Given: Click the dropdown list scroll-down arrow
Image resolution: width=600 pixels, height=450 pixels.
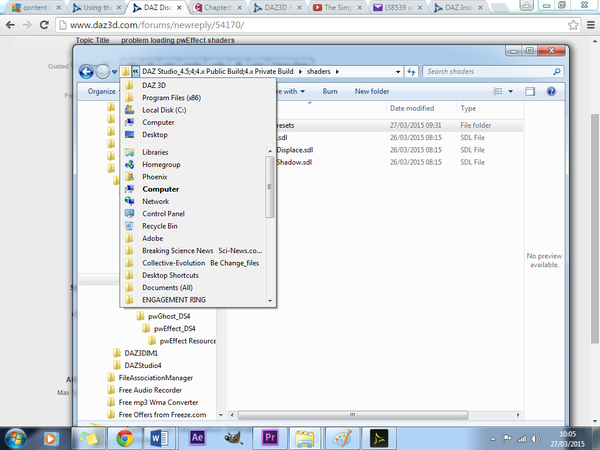Looking at the screenshot, I should pyautogui.click(x=270, y=301).
